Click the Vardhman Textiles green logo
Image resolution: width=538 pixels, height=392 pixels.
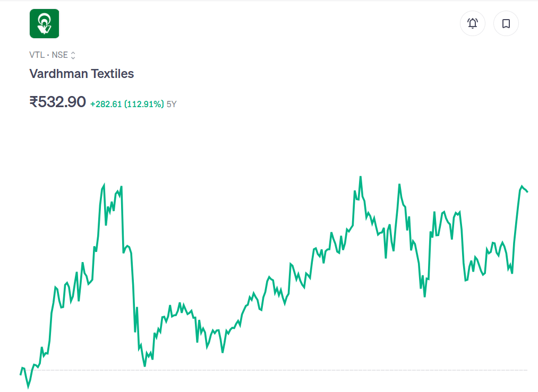click(44, 23)
